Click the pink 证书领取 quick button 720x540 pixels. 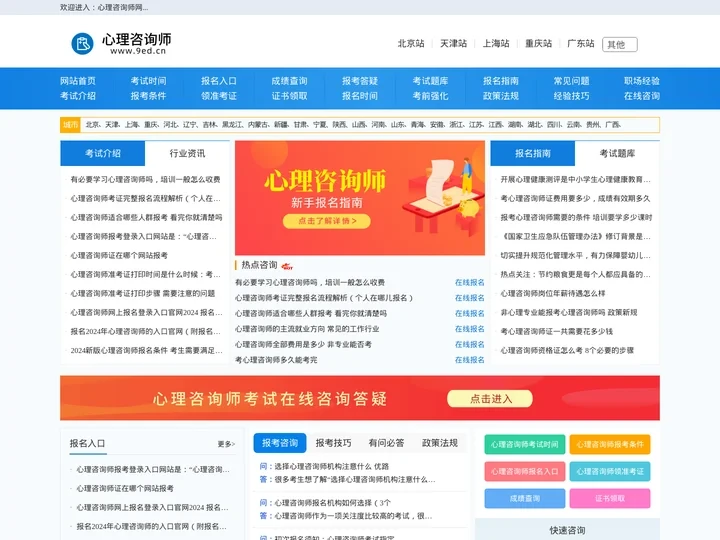[610, 498]
